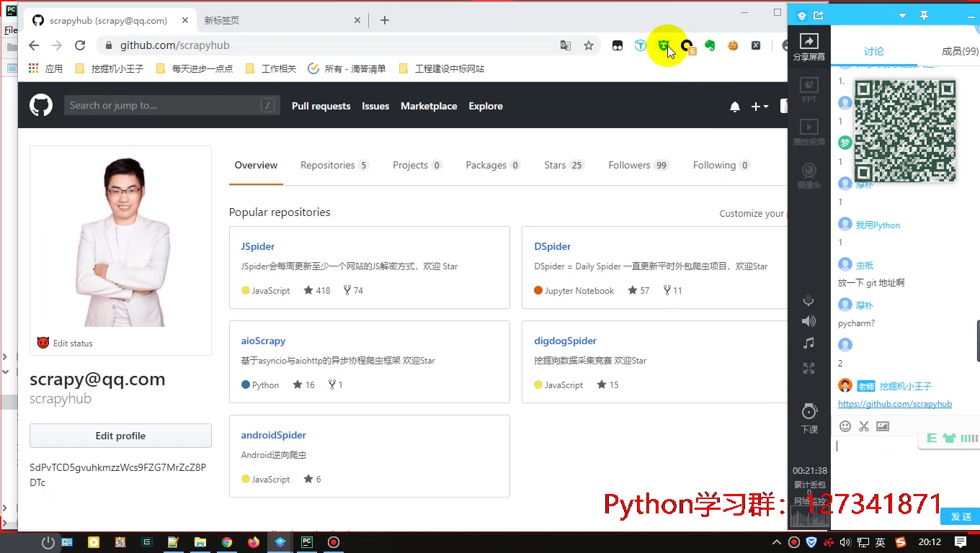The height and width of the screenshot is (553, 980).
Task: Click 发送 send button in chat
Action: coord(961,516)
